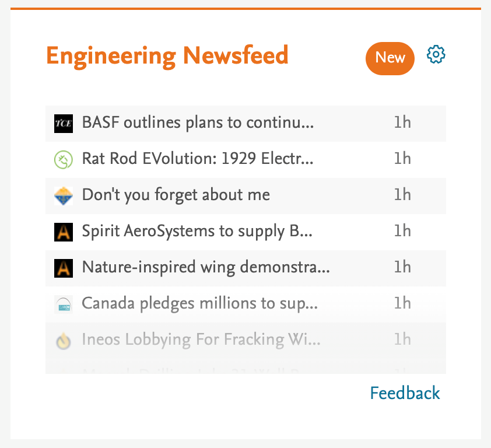Click icon beside Nature-inspired wing headline
Image resolution: width=491 pixels, height=448 pixels.
tap(64, 268)
